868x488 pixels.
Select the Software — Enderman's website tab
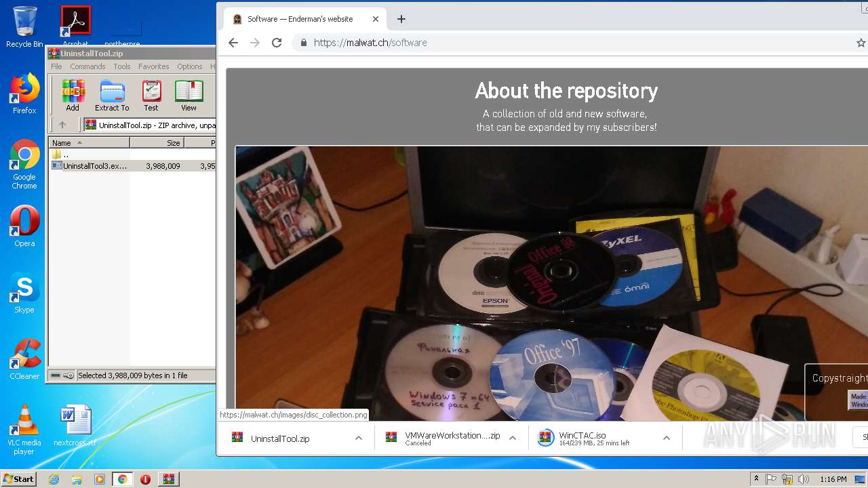pos(300,19)
